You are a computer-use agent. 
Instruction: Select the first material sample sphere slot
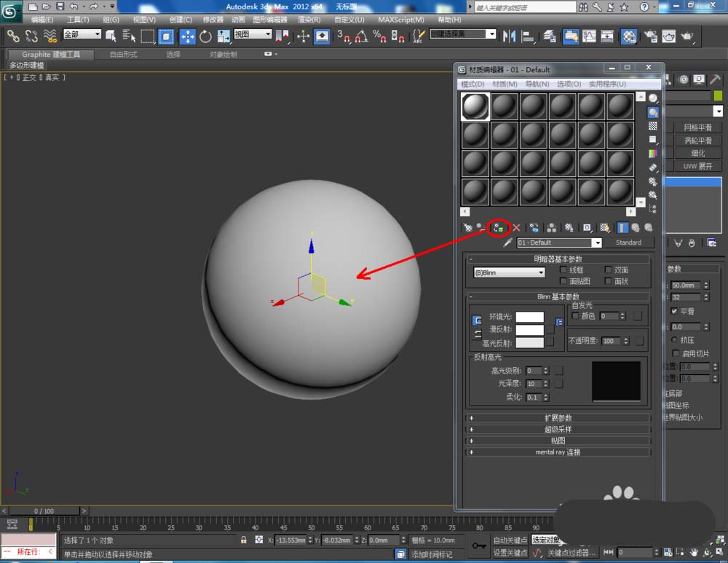(475, 106)
